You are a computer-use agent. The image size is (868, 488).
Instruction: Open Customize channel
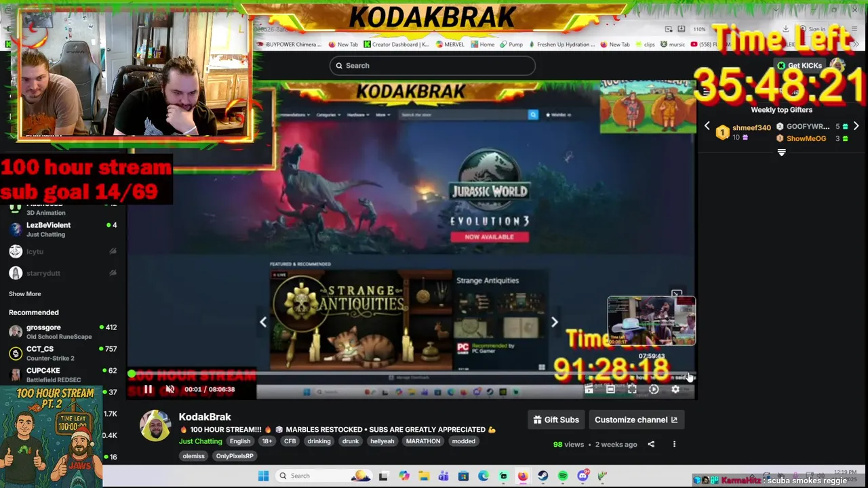pyautogui.click(x=636, y=420)
